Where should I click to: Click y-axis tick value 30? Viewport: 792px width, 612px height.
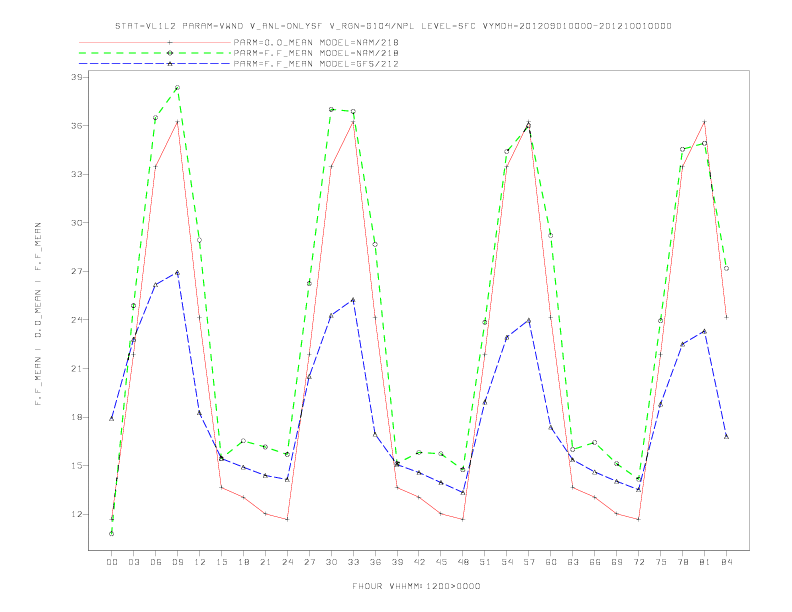point(76,223)
